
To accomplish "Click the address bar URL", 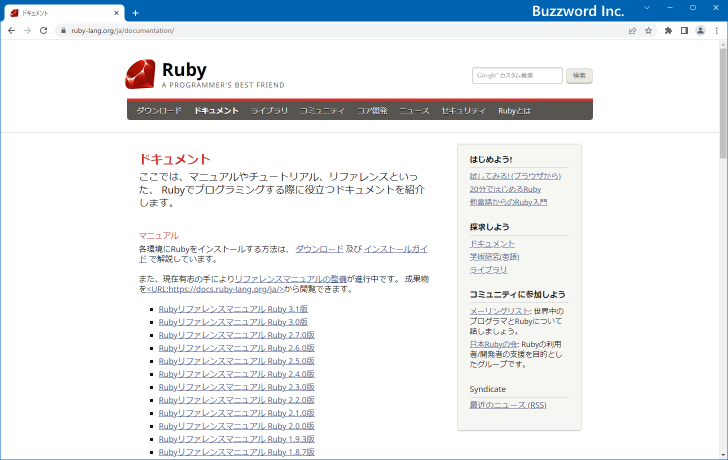I will click(123, 31).
